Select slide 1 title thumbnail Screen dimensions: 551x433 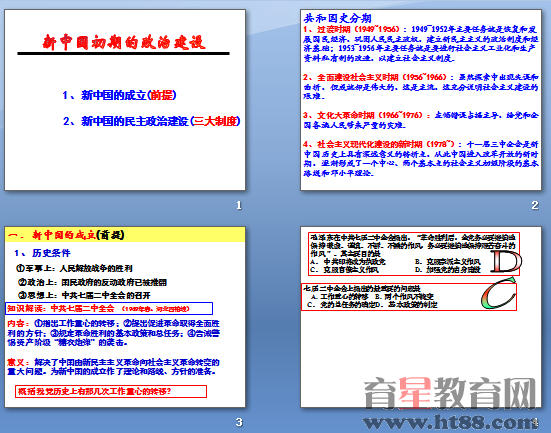[125, 100]
